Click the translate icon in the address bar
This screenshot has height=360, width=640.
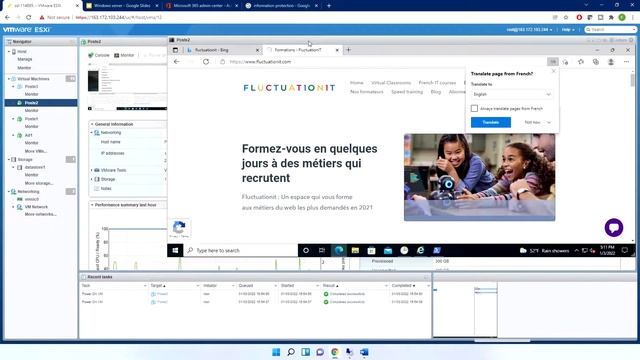point(553,62)
